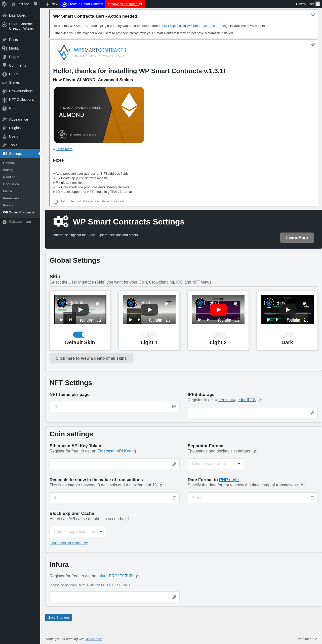Click the Users sidebar icon
Image resolution: width=322 pixels, height=644 pixels.
[5, 136]
